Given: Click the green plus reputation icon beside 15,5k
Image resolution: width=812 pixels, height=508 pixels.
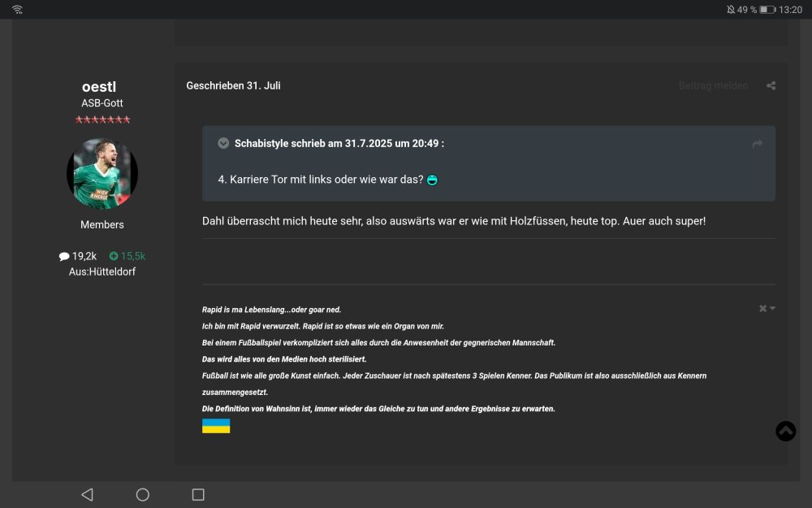Looking at the screenshot, I should click(115, 255).
